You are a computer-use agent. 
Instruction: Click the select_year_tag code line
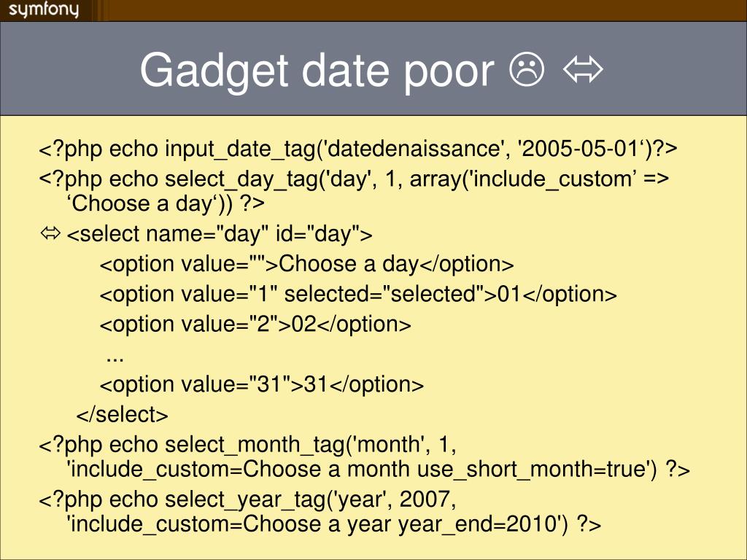click(x=247, y=499)
